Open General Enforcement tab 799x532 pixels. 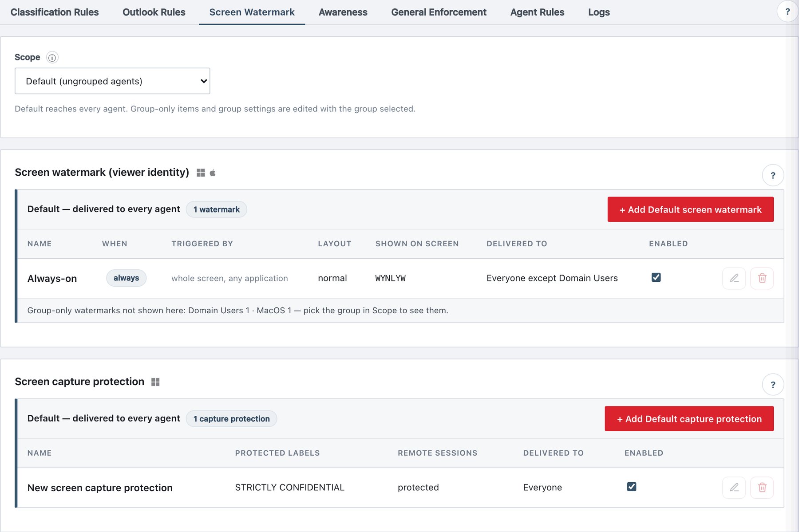[439, 12]
